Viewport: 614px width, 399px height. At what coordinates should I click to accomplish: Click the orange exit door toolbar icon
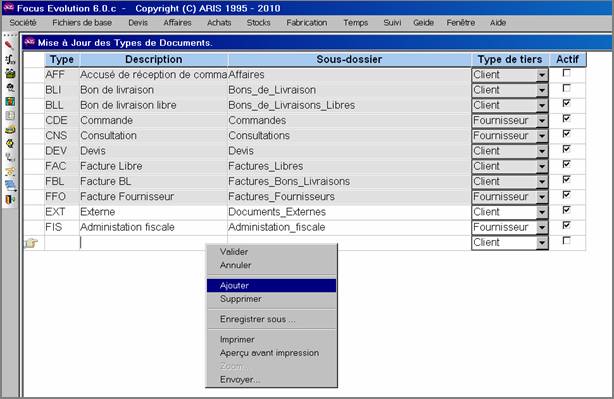[10, 200]
